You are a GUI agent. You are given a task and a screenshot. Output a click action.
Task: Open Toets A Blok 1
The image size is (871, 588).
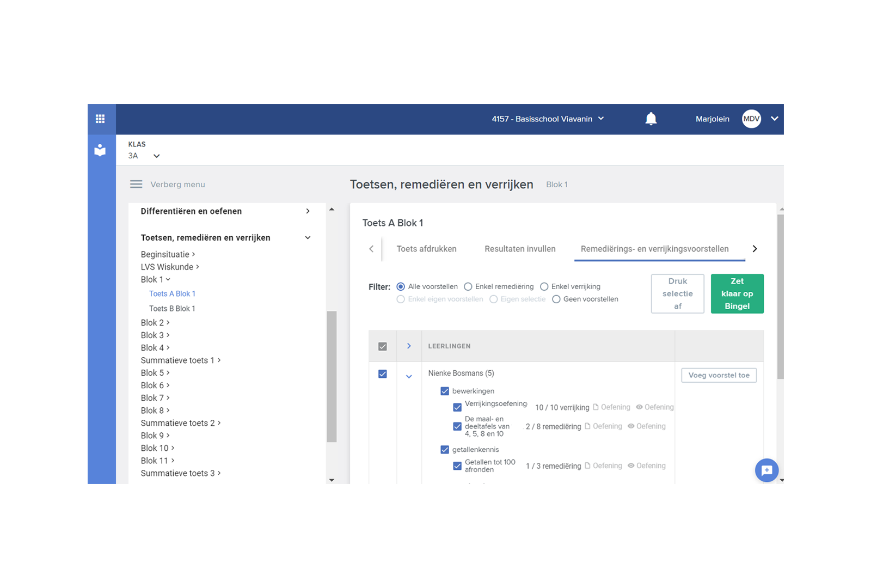click(172, 293)
